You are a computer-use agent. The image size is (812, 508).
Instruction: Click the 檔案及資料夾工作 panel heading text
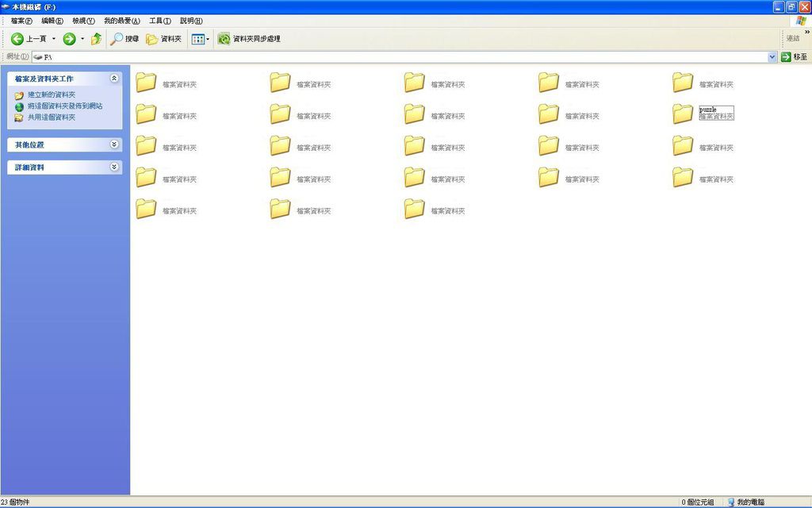(44, 79)
